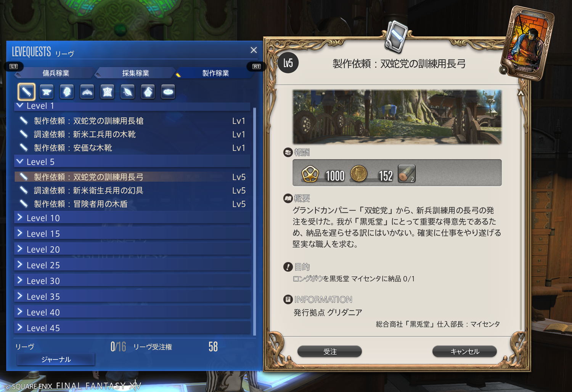572x392 pixels.
Task: Expand the Level 10 leve group
Action: click(132, 218)
